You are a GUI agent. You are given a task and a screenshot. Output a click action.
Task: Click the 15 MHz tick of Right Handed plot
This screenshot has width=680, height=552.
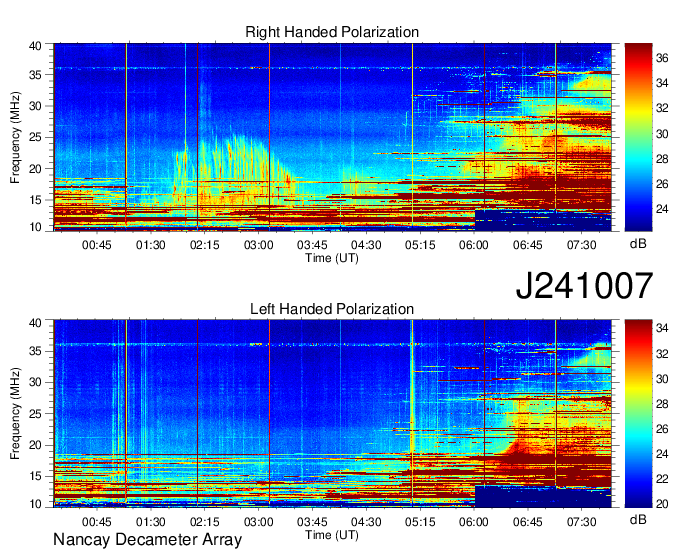(36, 200)
